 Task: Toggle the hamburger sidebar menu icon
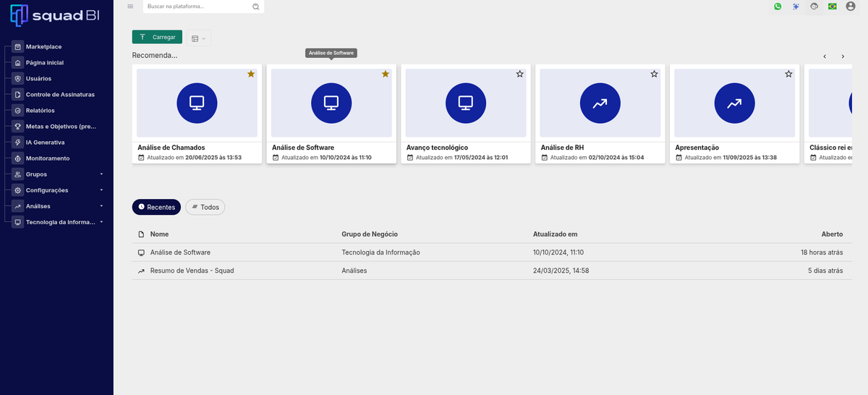click(x=130, y=7)
